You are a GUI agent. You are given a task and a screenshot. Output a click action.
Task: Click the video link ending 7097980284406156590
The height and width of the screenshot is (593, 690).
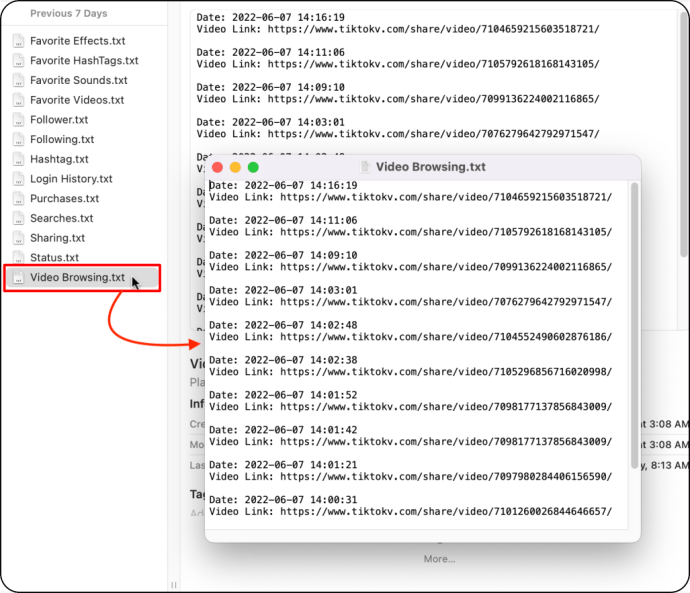446,477
